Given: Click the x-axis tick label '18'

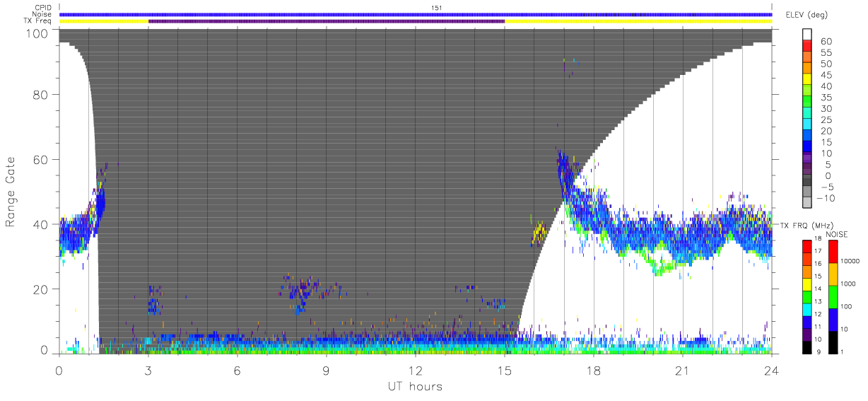Looking at the screenshot, I should coord(594,371).
